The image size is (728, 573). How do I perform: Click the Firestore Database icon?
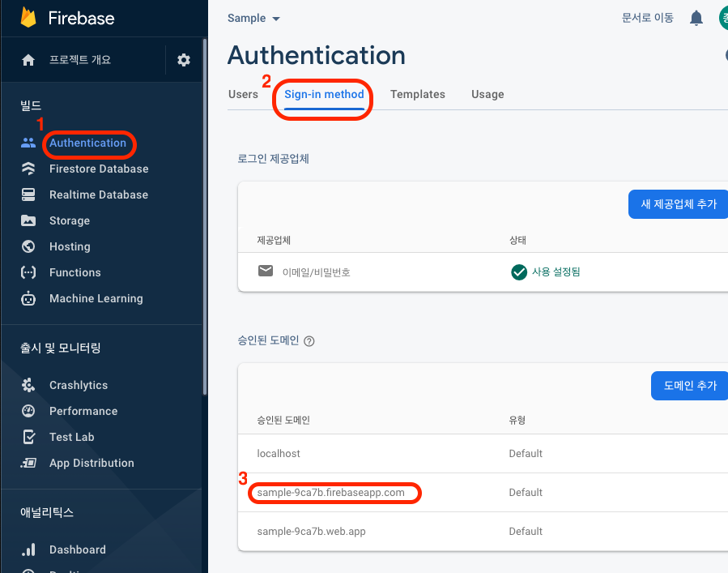(x=28, y=169)
